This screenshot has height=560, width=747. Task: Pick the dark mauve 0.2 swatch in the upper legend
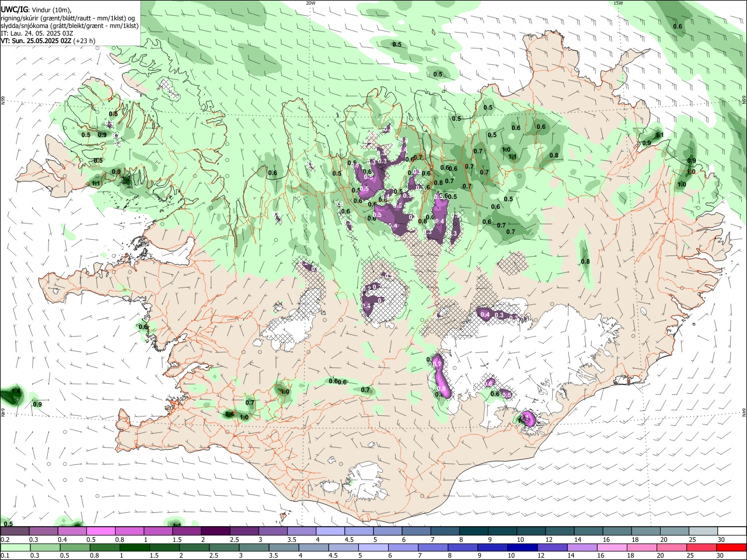[15, 531]
